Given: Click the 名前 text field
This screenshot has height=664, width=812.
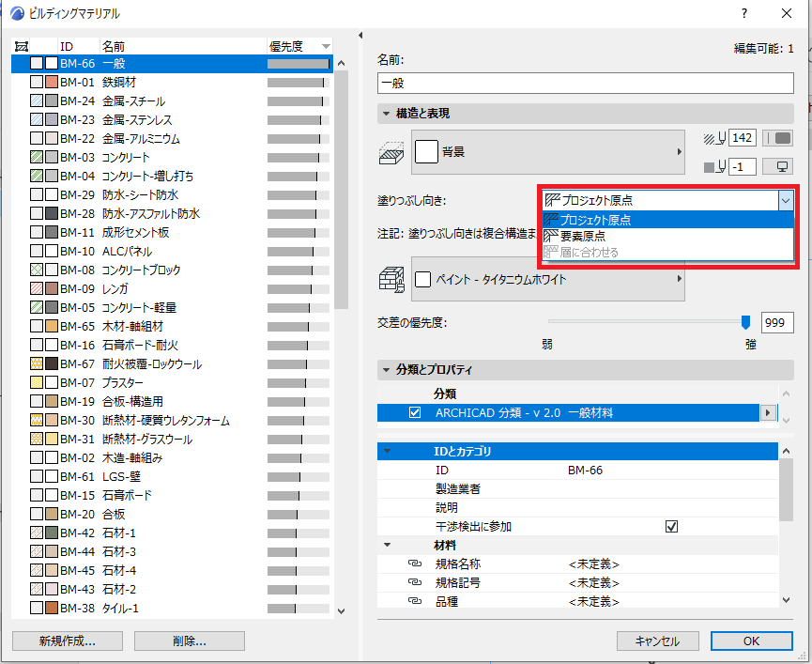Looking at the screenshot, I should coord(585,83).
